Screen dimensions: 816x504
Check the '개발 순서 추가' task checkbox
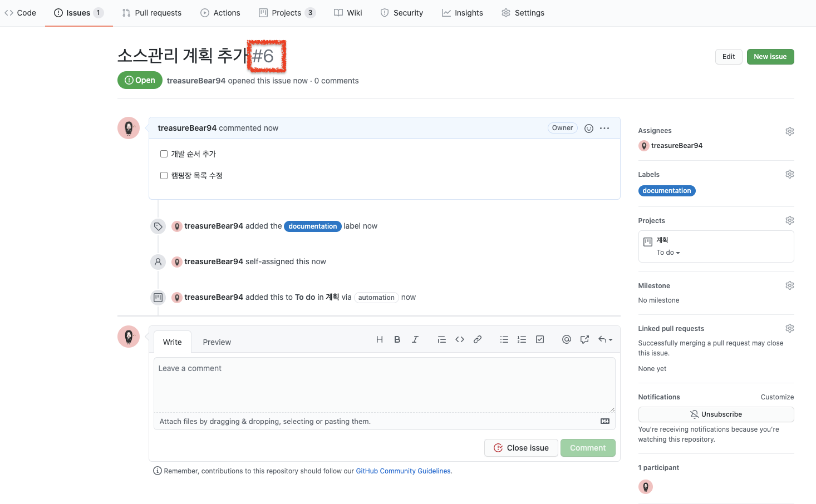[164, 154]
